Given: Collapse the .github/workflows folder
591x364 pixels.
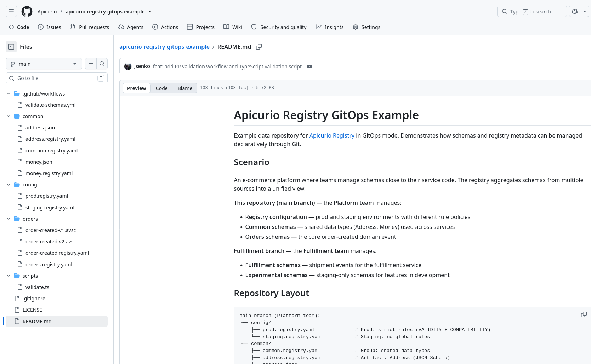Looking at the screenshot, I should tap(8, 93).
